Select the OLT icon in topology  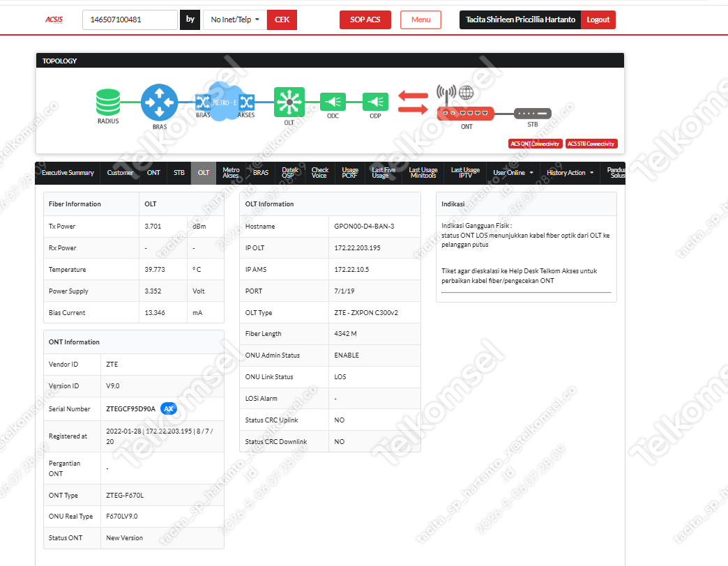[x=289, y=102]
